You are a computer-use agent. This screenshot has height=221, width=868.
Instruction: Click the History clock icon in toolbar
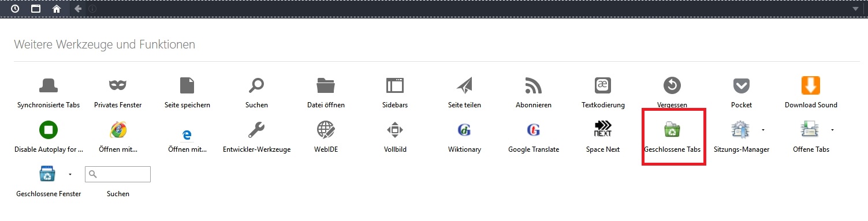tap(15, 9)
